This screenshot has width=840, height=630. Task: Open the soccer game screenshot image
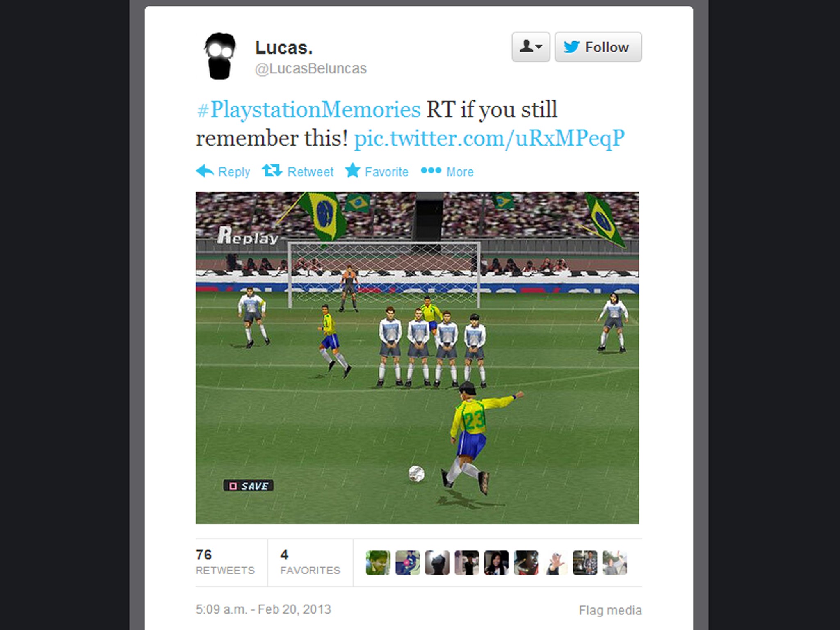pos(417,358)
